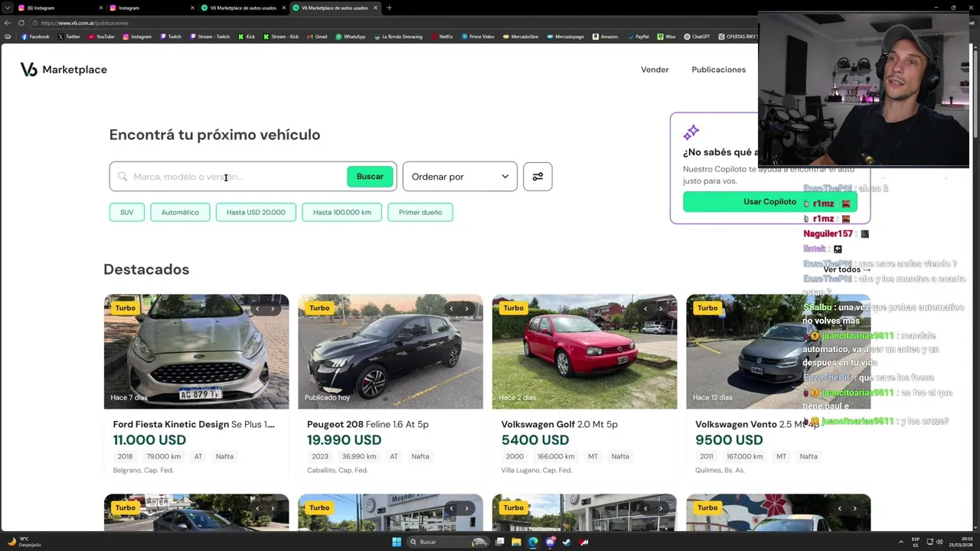The height and width of the screenshot is (551, 980).
Task: Open Windows Start menu
Action: coord(397,542)
